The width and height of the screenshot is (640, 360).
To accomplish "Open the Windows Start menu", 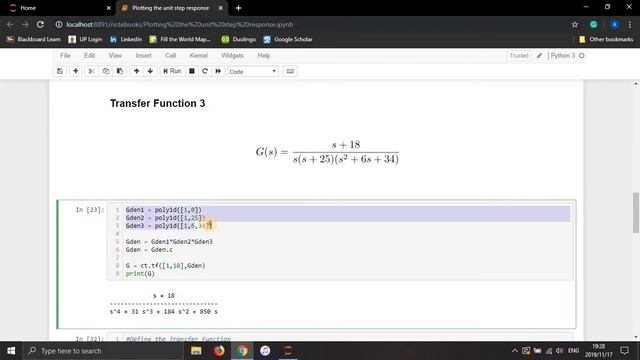I will click(11, 351).
